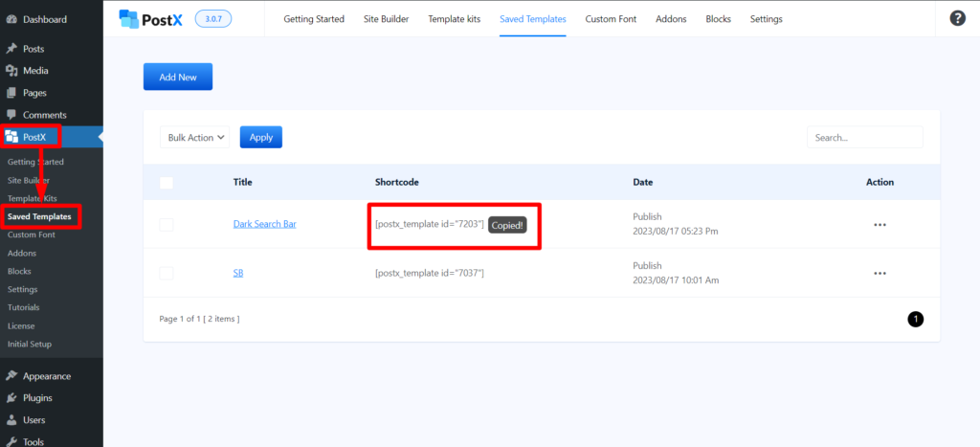980x447 pixels.
Task: Open Custom Font in sidebar submenu
Action: click(x=32, y=235)
